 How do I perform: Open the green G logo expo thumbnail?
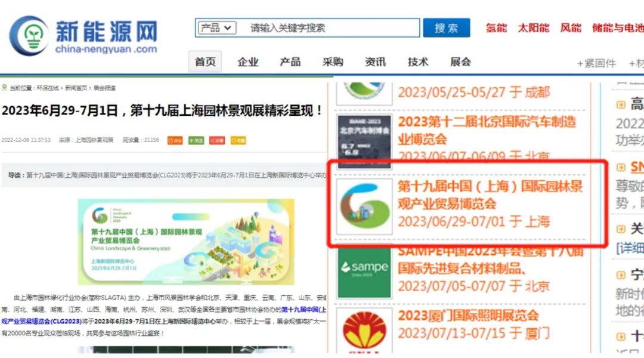click(x=364, y=206)
